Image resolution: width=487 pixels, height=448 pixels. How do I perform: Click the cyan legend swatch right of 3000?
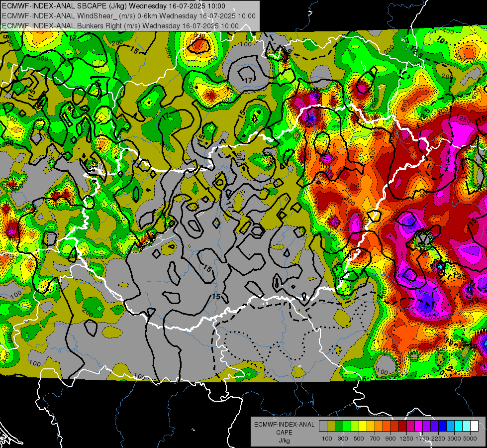coord(459,426)
